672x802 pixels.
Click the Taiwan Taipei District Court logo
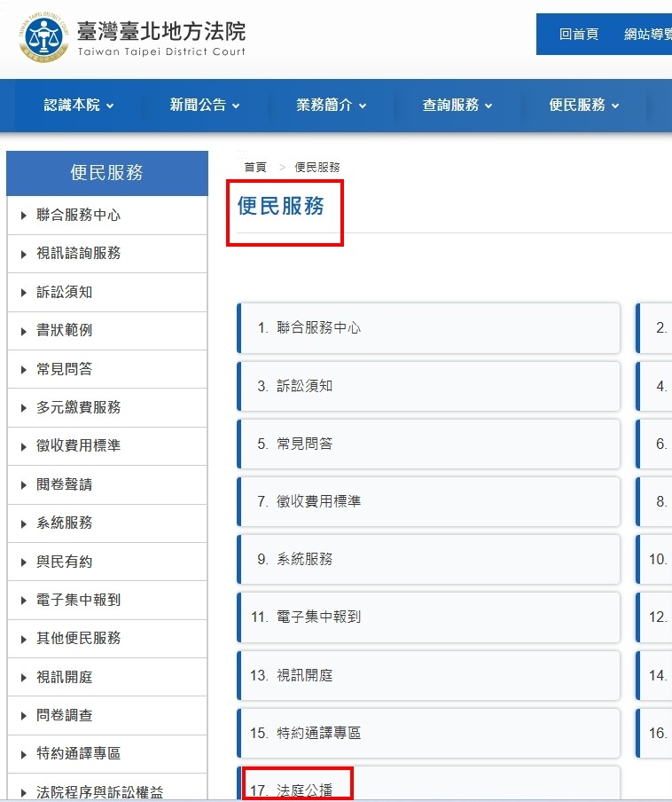click(131, 37)
